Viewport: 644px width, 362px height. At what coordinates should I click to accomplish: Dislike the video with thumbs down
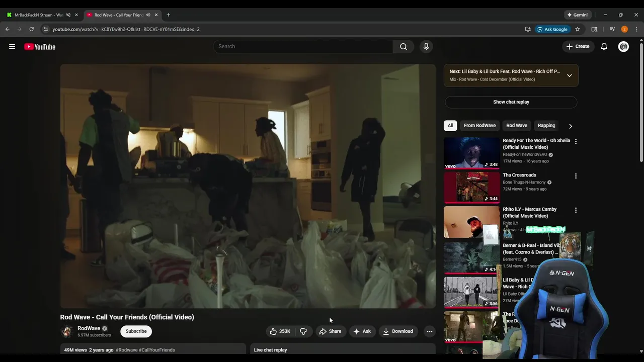point(303,331)
